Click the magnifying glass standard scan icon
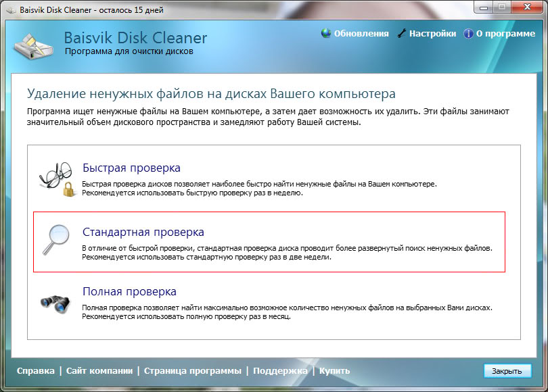 [x=56, y=240]
